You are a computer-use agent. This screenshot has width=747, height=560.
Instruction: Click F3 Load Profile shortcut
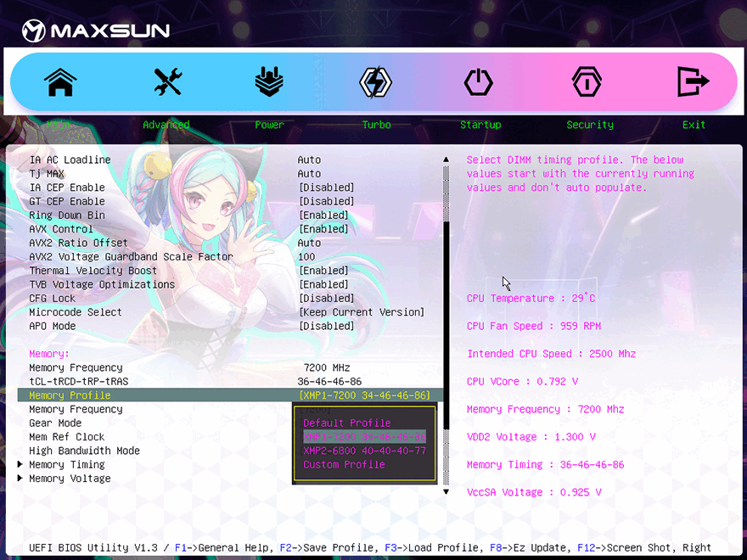pos(434,547)
